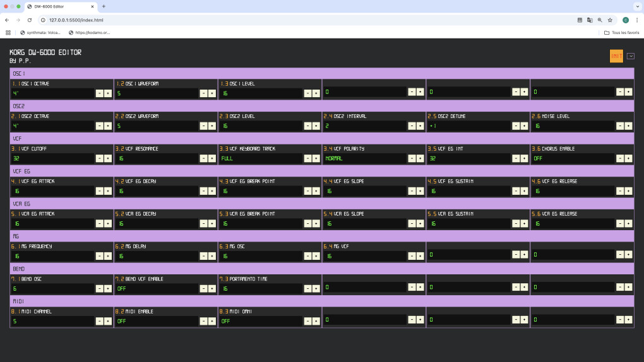The height and width of the screenshot is (362, 644).
Task: Decrease OSC1 Octave with minus button
Action: pos(99,93)
